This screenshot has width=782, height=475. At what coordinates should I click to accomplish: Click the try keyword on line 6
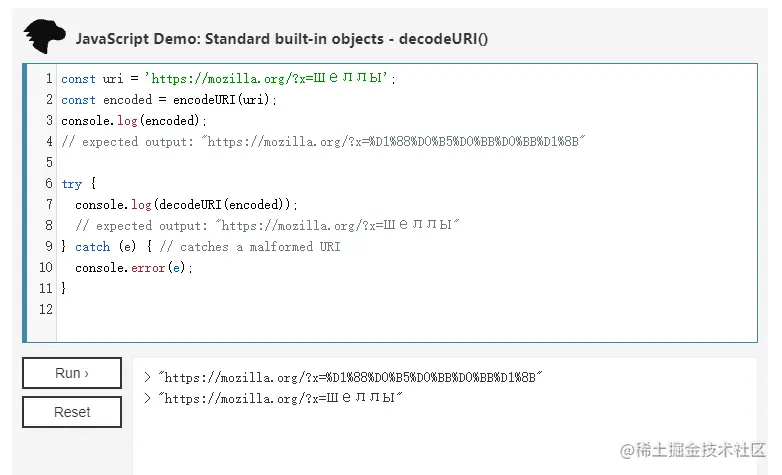coord(72,184)
